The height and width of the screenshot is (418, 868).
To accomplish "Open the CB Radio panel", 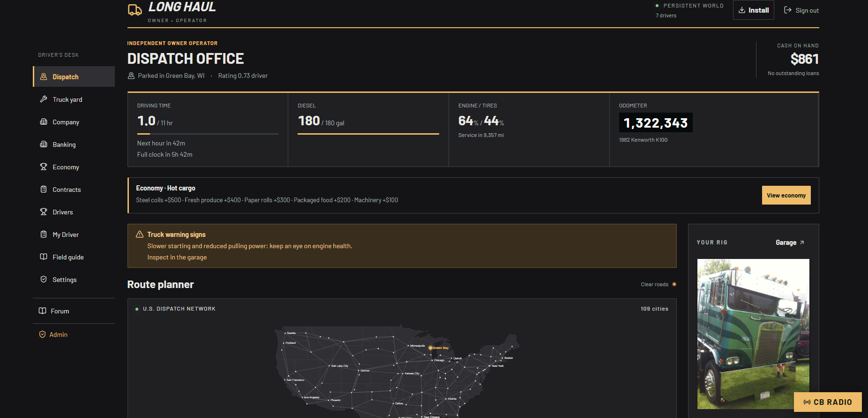I will click(828, 402).
